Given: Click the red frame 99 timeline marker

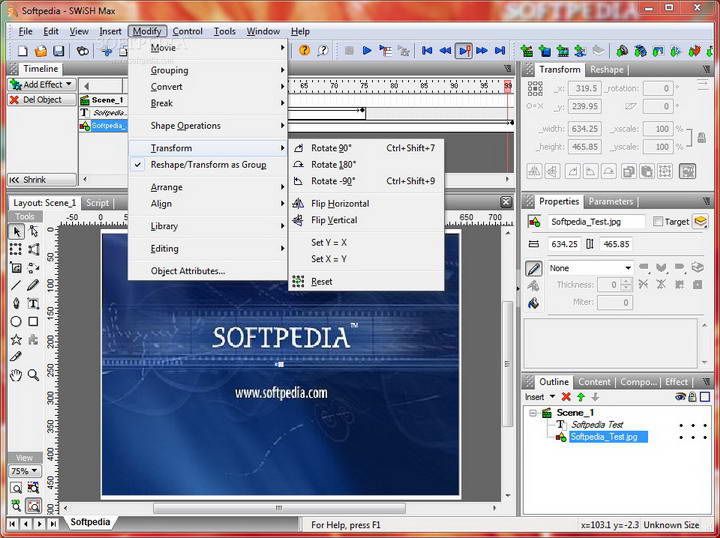Looking at the screenshot, I should pyautogui.click(x=507, y=86).
